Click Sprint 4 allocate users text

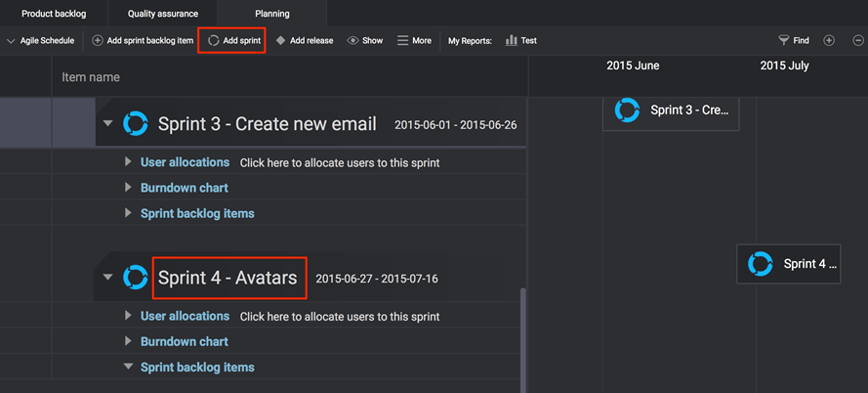click(x=340, y=317)
